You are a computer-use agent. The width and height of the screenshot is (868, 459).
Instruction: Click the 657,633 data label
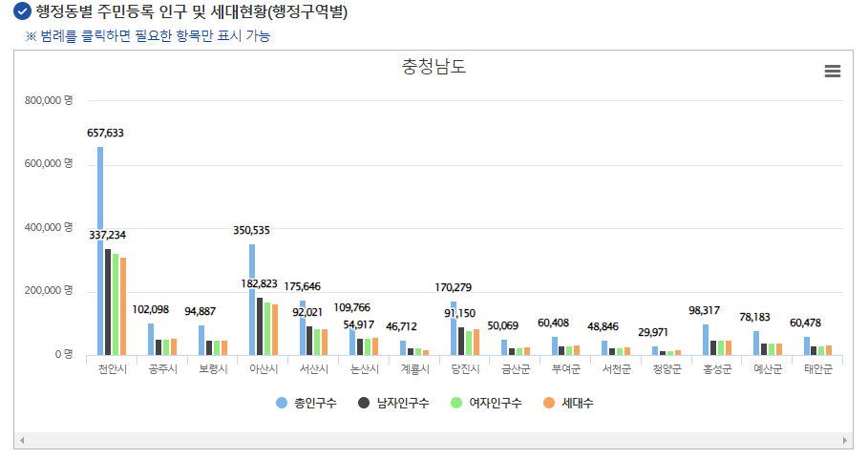click(105, 134)
